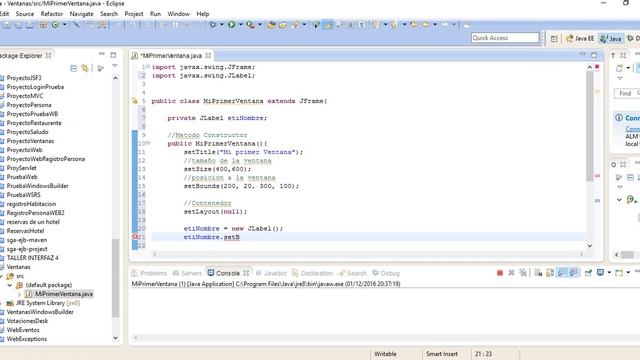
Task: Click the Debug bug icon in toolbar
Action: 213,25
